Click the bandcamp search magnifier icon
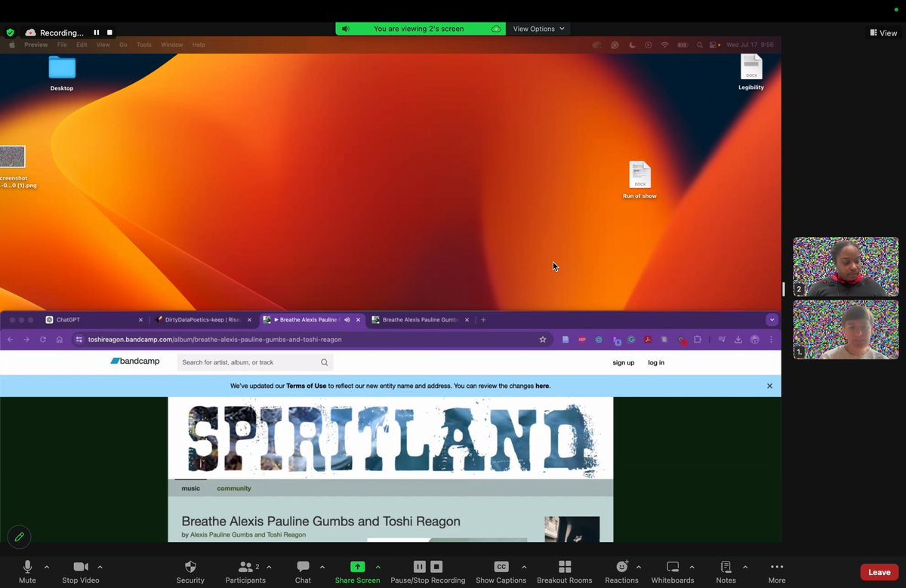 click(x=325, y=362)
